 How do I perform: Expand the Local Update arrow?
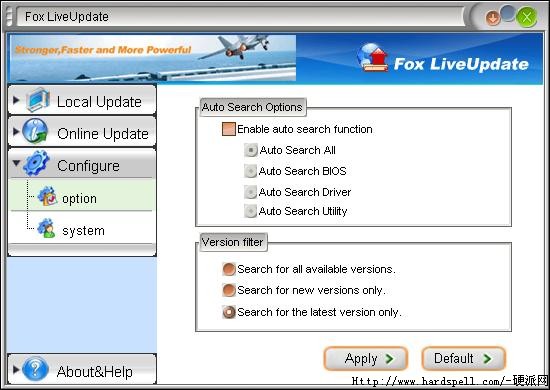pyautogui.click(x=16, y=100)
